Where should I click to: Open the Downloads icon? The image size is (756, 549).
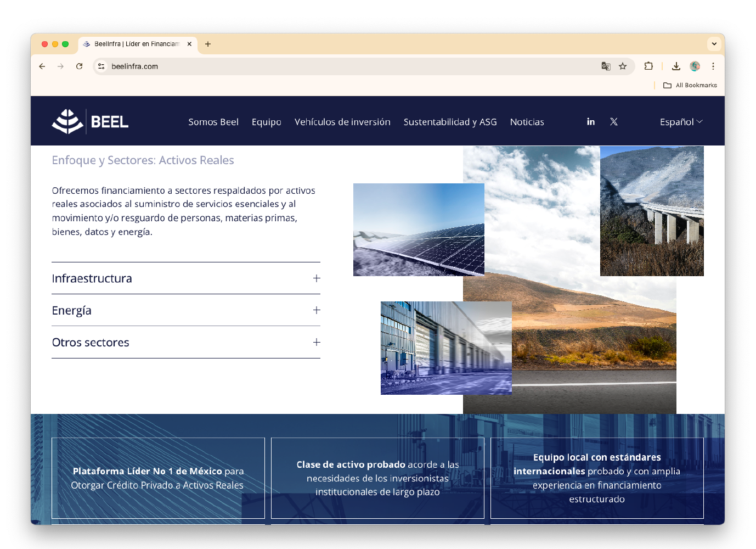[676, 66]
